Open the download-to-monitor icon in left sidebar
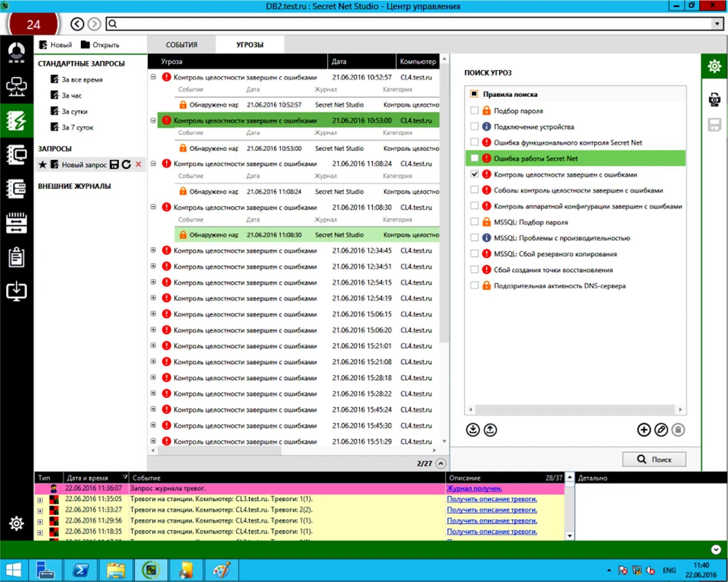The image size is (728, 582). [16, 291]
